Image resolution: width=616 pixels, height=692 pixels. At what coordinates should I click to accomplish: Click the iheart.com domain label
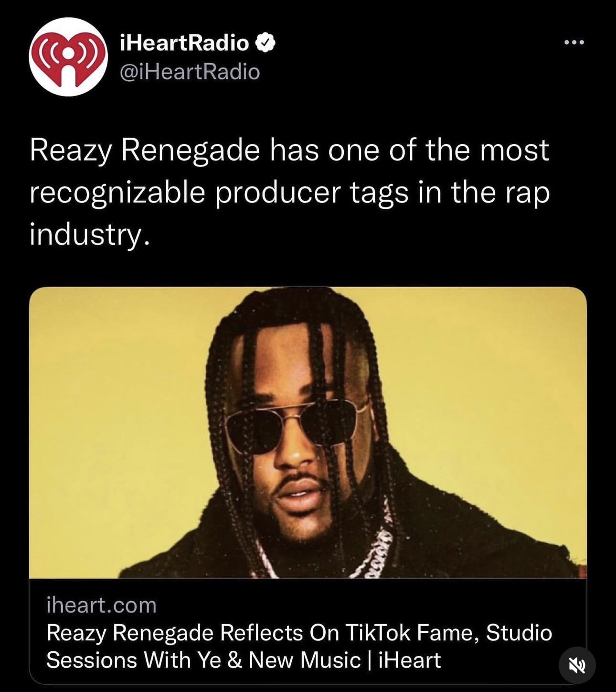click(102, 605)
